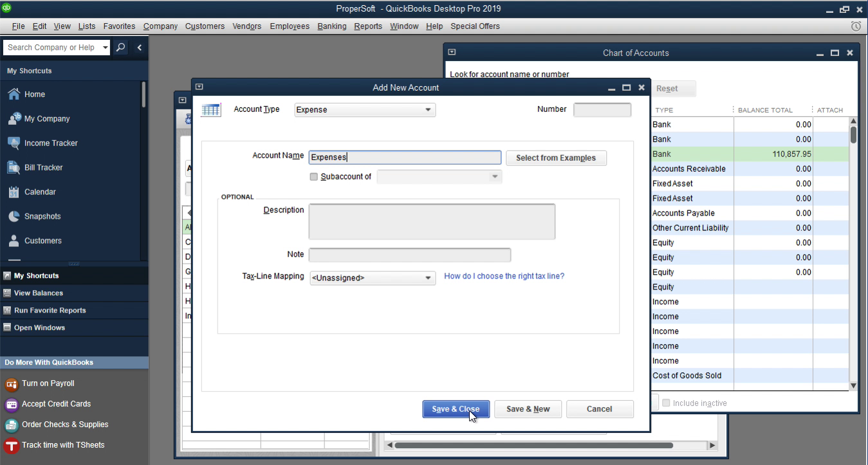Click Select from Examples button
This screenshot has width=868, height=465.
tap(556, 158)
